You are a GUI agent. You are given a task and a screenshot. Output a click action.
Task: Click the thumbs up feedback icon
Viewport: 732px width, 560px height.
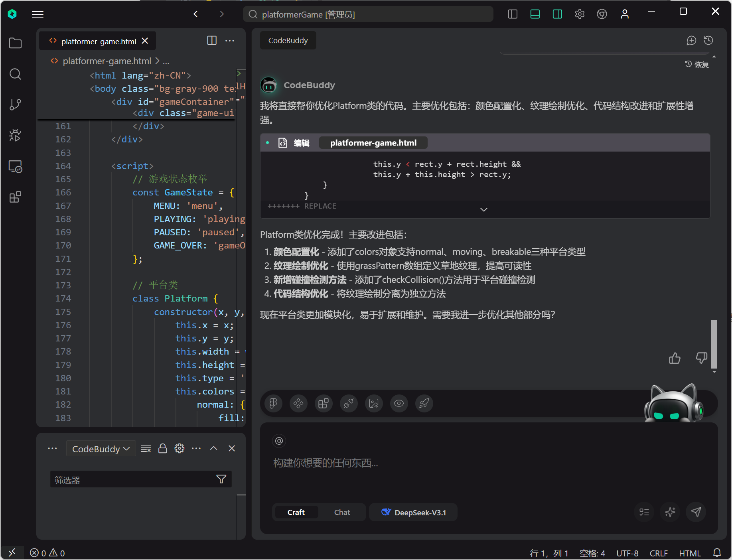tap(675, 358)
